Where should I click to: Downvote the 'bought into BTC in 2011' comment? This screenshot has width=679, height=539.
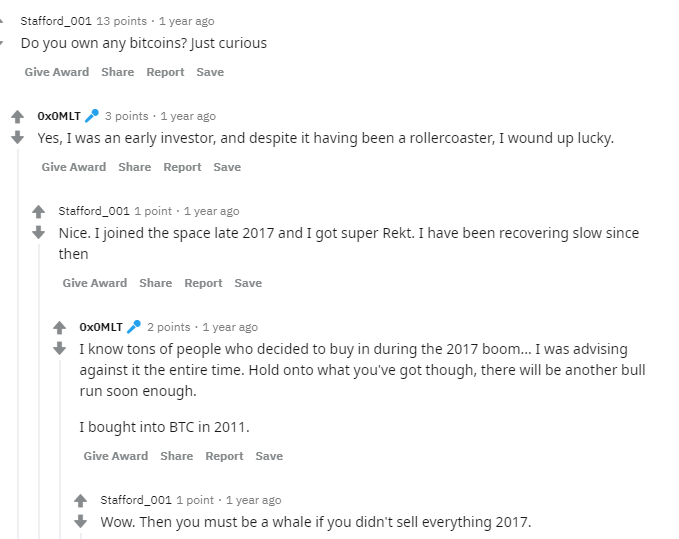point(59,348)
